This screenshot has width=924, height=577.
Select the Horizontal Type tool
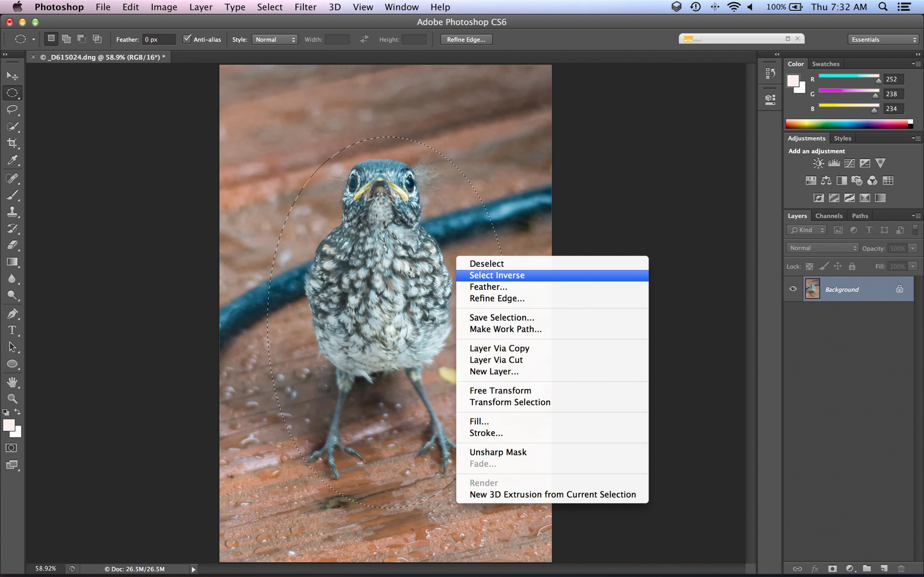[12, 330]
